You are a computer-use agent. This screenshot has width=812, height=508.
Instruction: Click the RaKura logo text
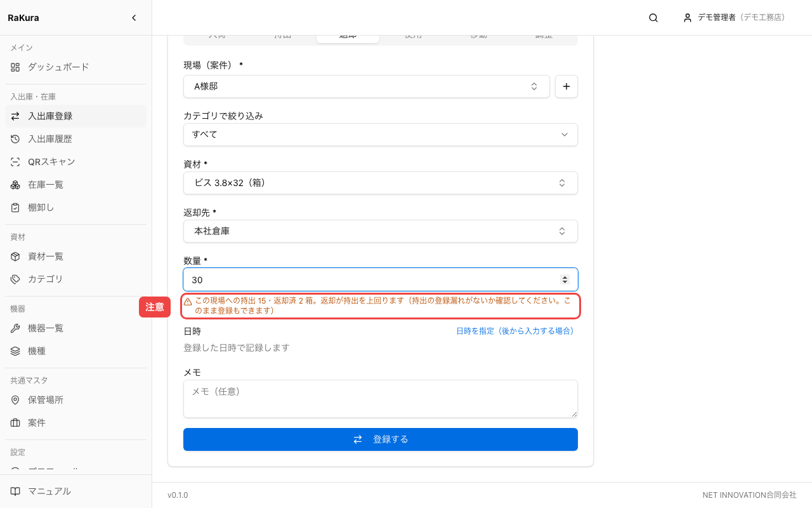[23, 18]
